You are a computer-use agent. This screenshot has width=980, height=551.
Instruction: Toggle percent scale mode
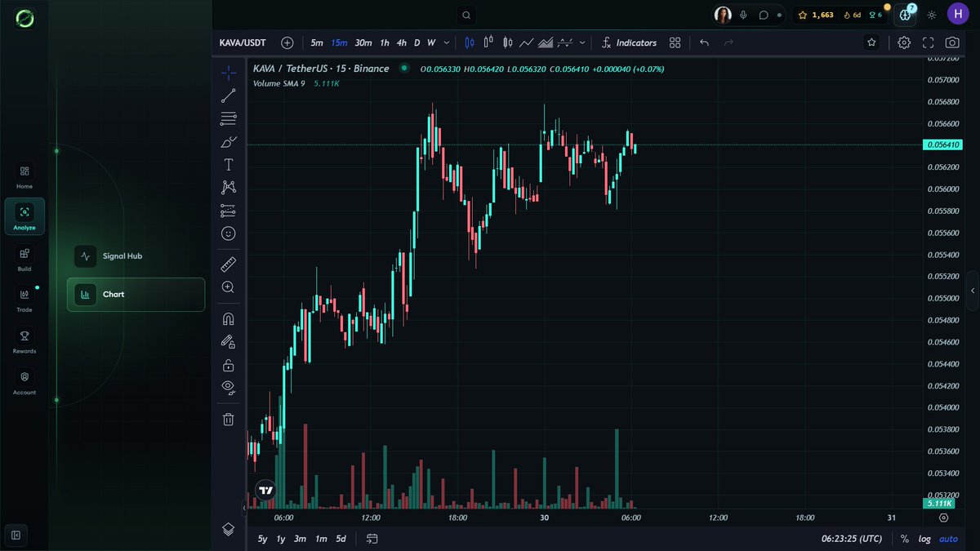click(x=904, y=539)
